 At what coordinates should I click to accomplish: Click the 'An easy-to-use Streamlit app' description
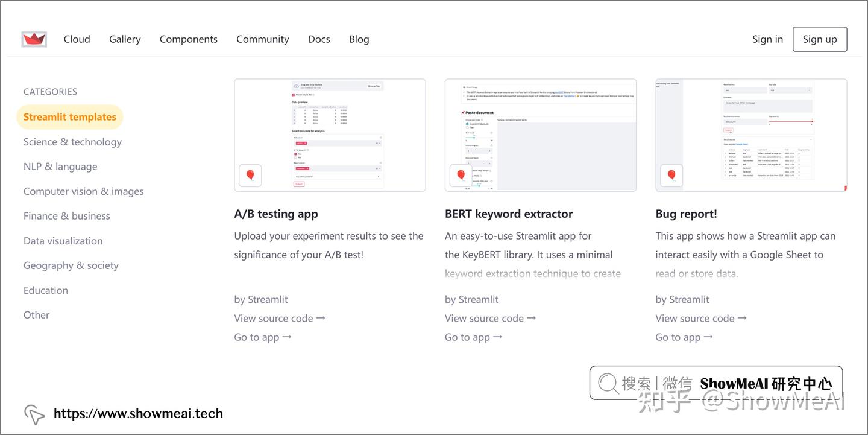click(x=533, y=255)
